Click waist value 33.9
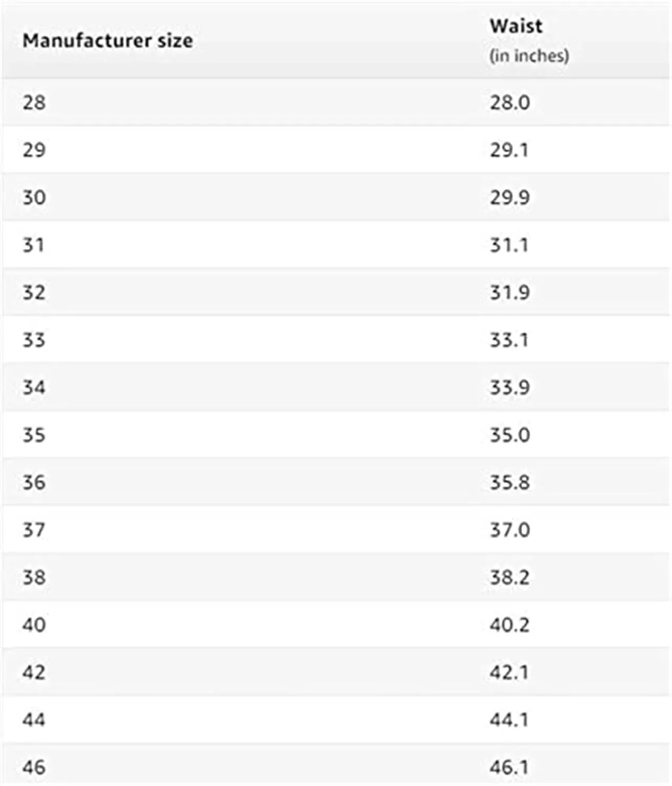The height and width of the screenshot is (786, 672). coord(510,387)
